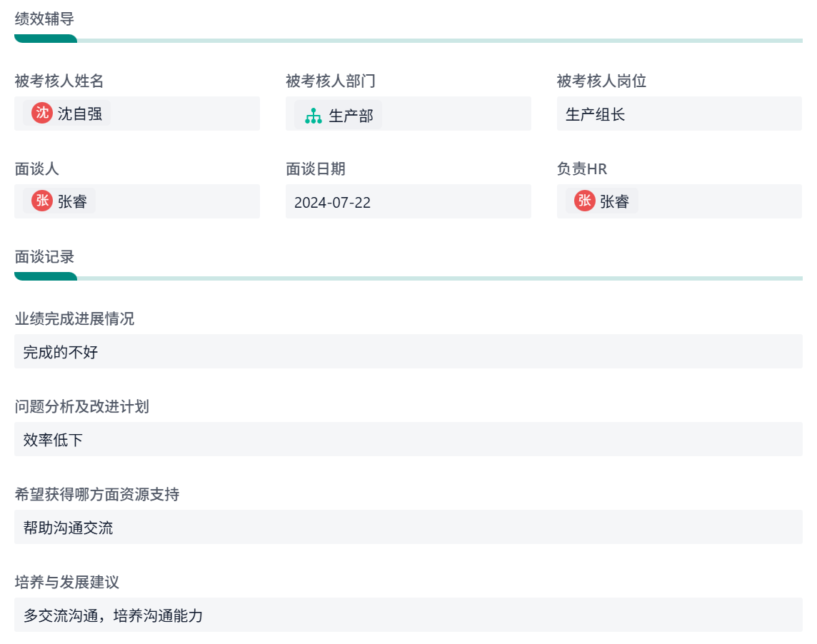Click the 业绩完成进展情况 text field
The height and width of the screenshot is (644, 817).
point(408,351)
